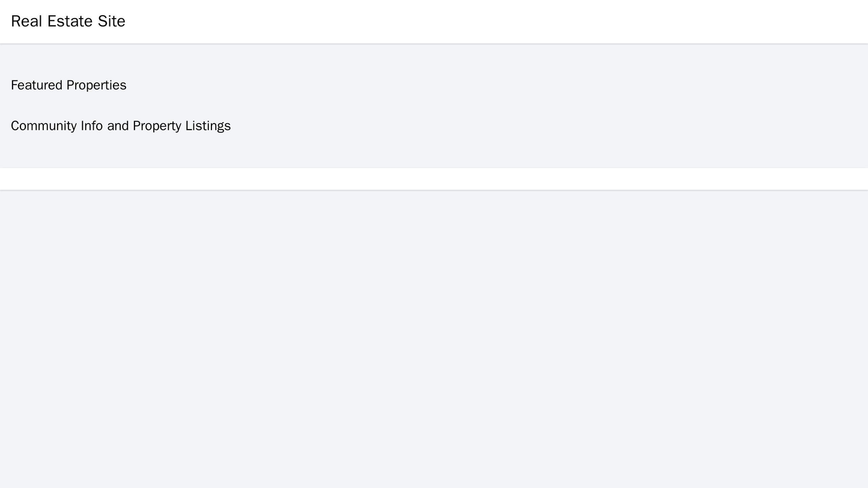Click the word "Info" in the heading

coord(92,126)
